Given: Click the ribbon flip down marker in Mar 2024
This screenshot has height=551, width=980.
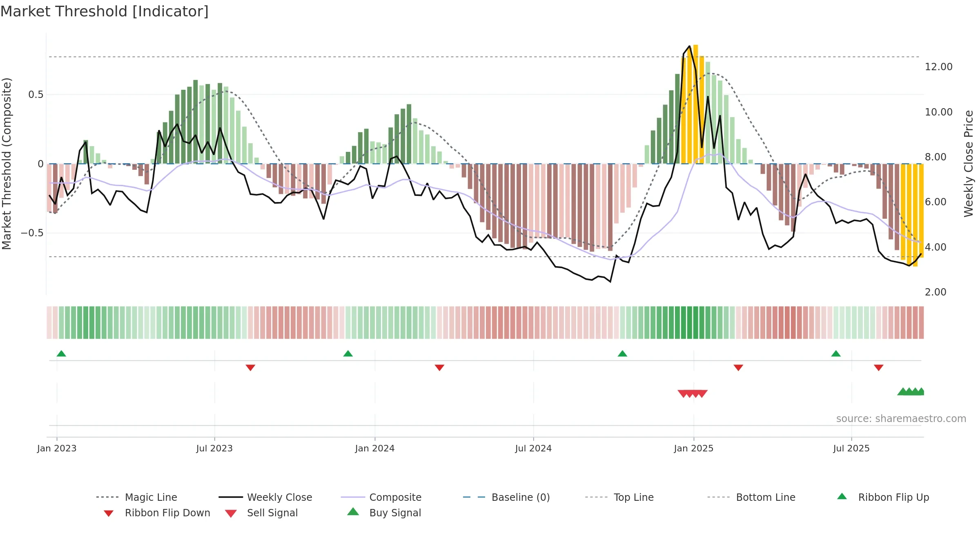Looking at the screenshot, I should [439, 368].
